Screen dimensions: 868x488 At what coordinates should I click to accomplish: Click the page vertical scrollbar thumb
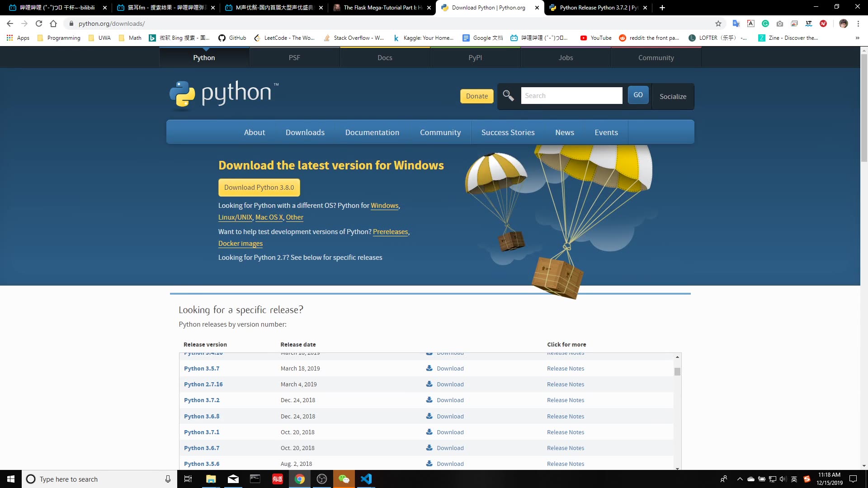pyautogui.click(x=864, y=108)
